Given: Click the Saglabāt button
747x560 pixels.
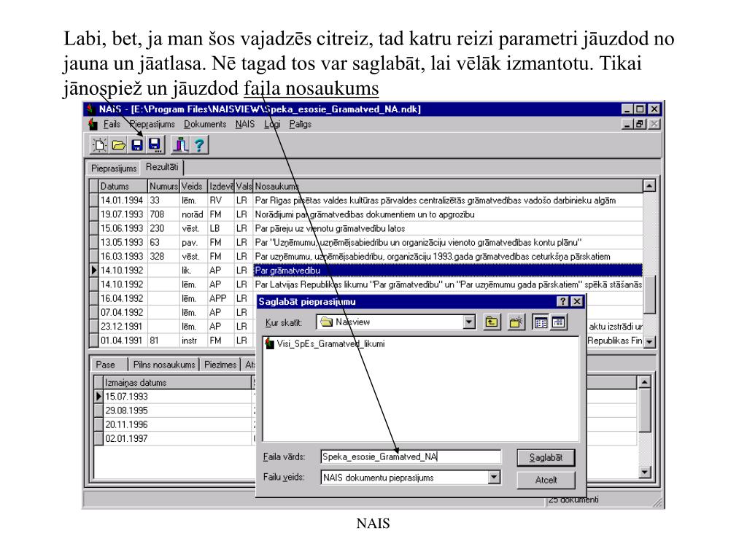Looking at the screenshot, I should click(x=546, y=458).
